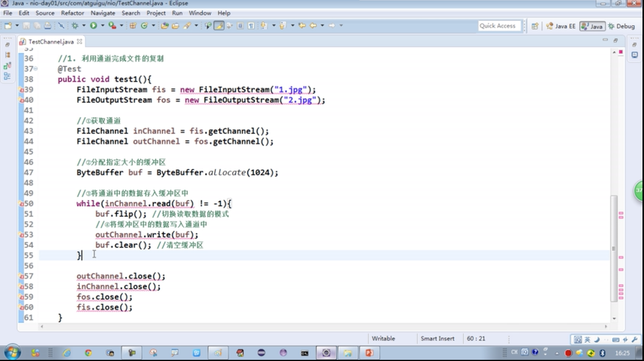Click the error marker on line 57
The width and height of the screenshot is (644, 361).
pos(22,276)
